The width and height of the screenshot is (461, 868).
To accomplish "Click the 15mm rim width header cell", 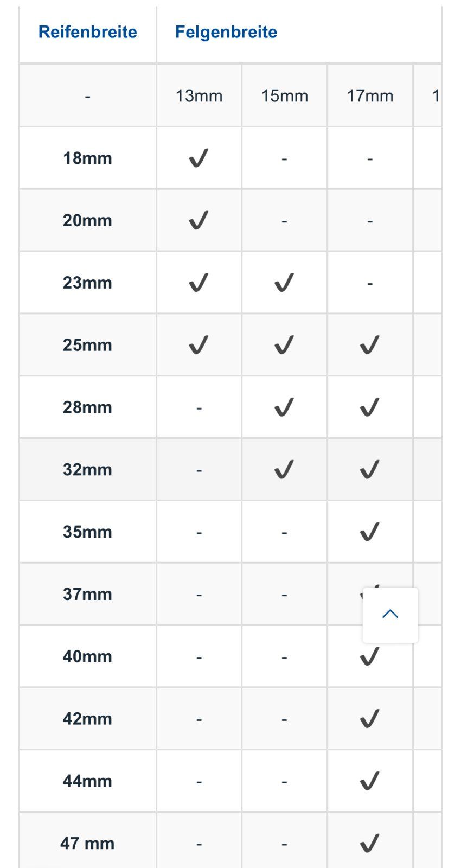I will (285, 96).
